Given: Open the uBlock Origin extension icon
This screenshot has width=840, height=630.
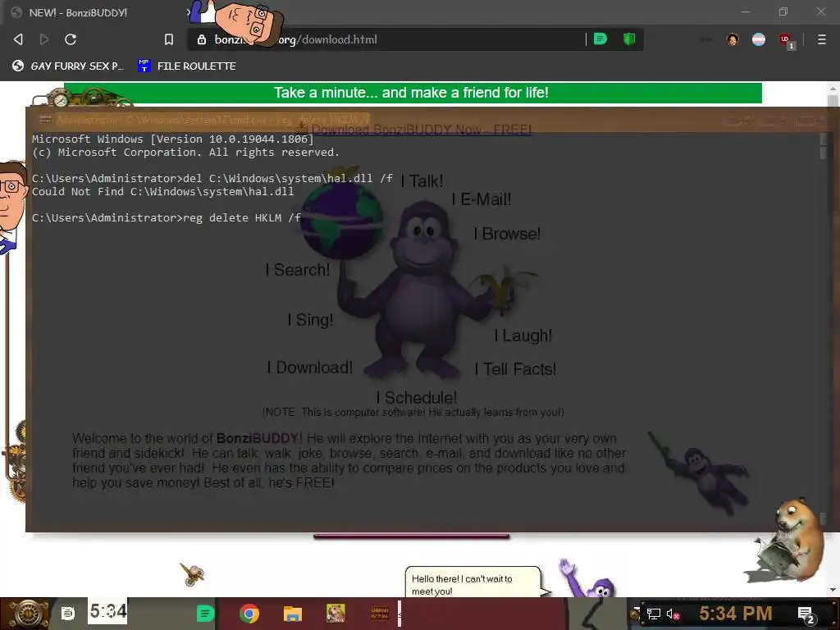Looking at the screenshot, I should pos(786,40).
